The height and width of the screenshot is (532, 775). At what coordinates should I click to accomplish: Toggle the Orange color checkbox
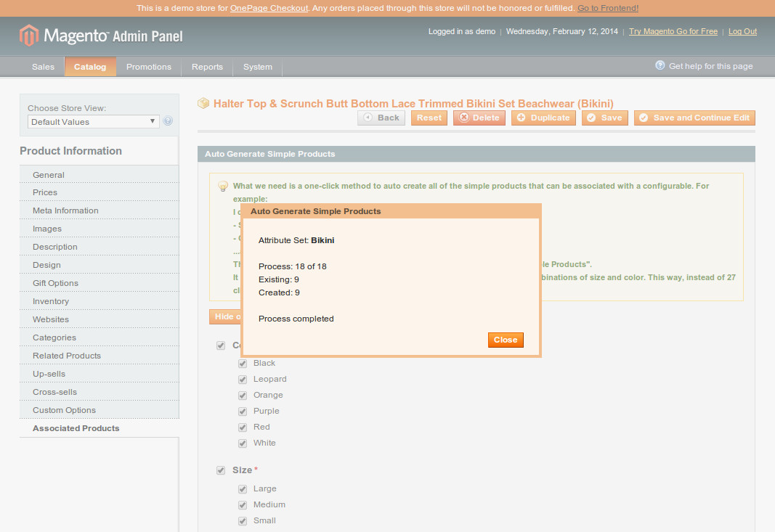tap(243, 395)
